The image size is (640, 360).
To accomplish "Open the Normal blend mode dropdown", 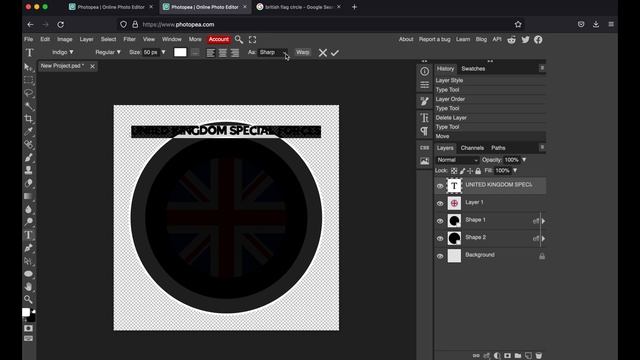I will coord(457,160).
